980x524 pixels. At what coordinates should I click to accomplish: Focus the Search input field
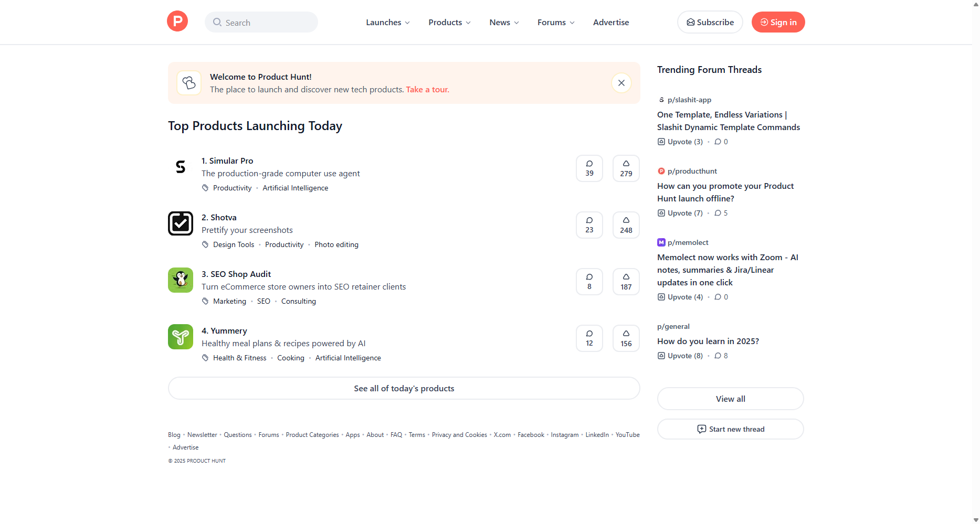click(x=261, y=22)
